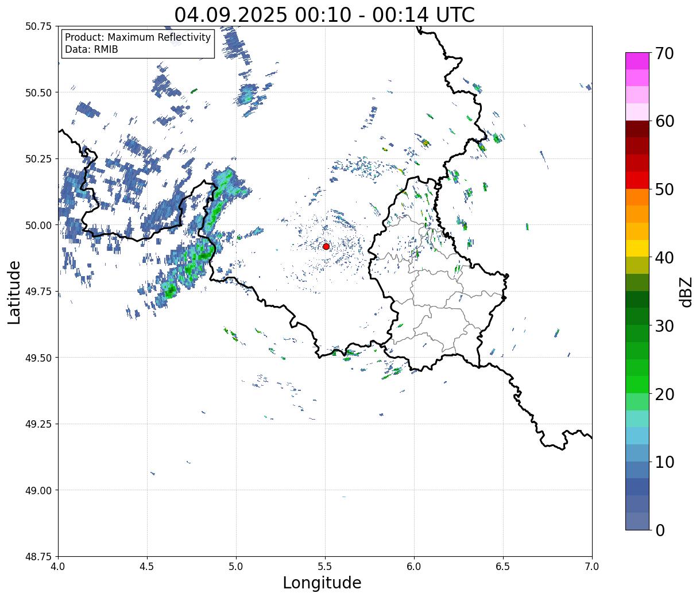Click the longitude tick label 5.0
This screenshot has width=700, height=597.
click(x=236, y=566)
